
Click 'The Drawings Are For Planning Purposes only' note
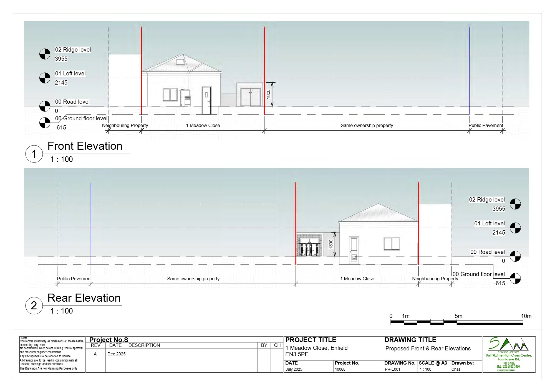(x=49, y=368)
